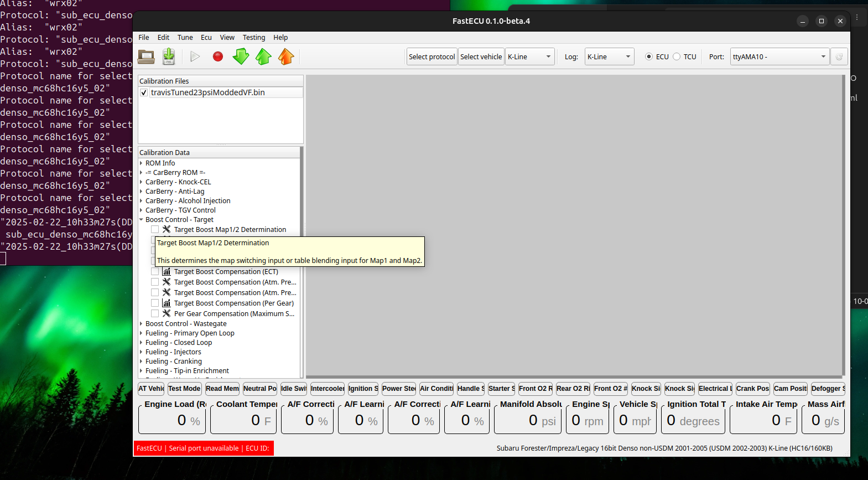Click the Intake Air Temp gauge
868x480 pixels.
(x=763, y=417)
